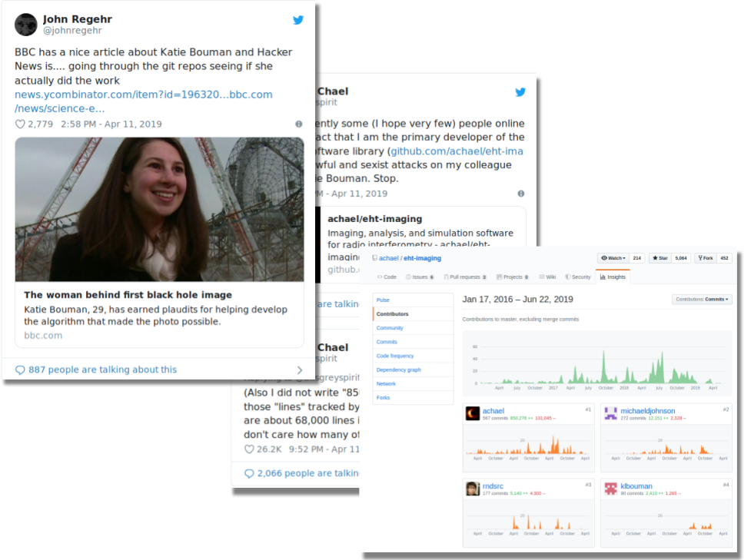The image size is (751, 560).
Task: Click michaeljohnson's contributor avatar
Action: pos(611,413)
